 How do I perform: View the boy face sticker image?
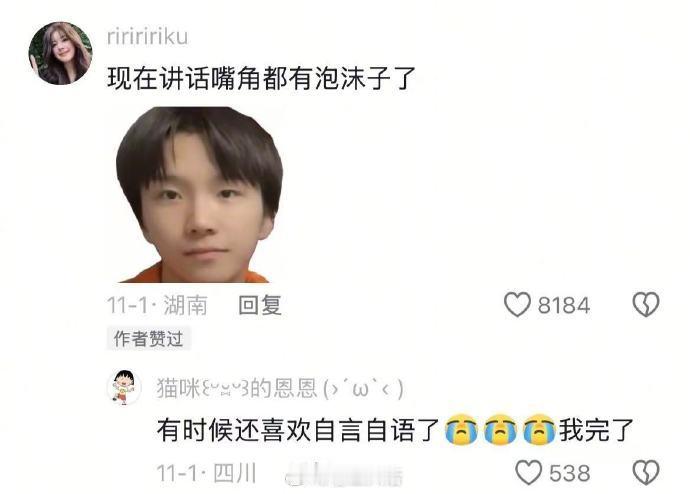click(x=199, y=194)
